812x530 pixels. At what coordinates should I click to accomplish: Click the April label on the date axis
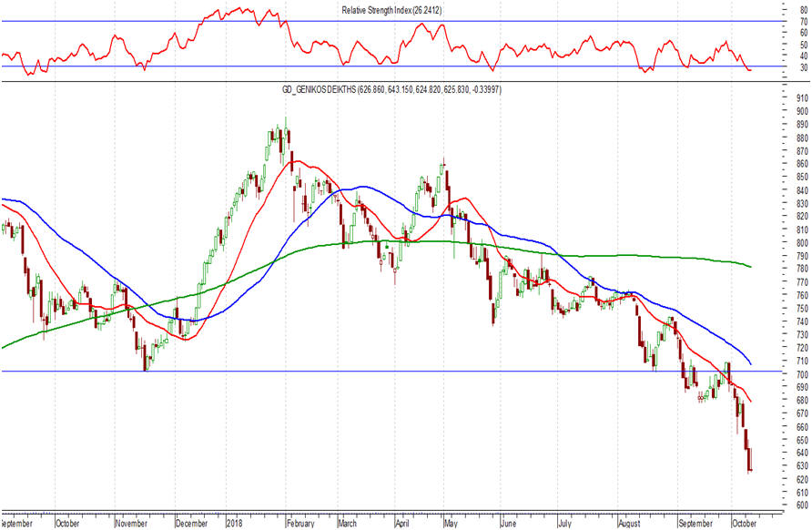(x=402, y=524)
